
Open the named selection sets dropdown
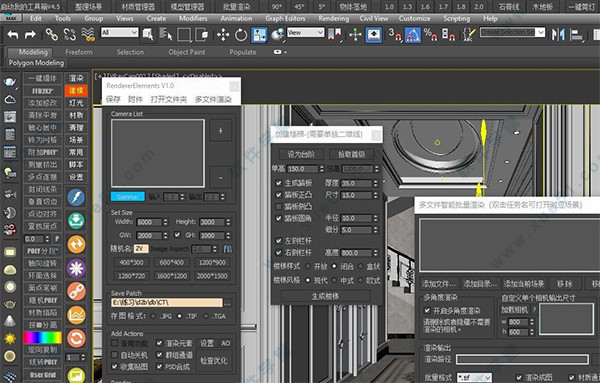(512, 33)
